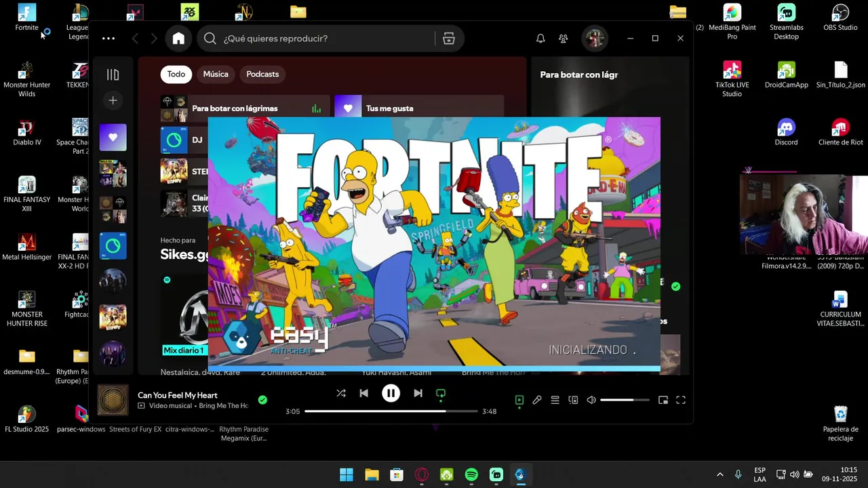Open Streamlabs taskbar icon
The height and width of the screenshot is (488, 868).
click(x=496, y=474)
